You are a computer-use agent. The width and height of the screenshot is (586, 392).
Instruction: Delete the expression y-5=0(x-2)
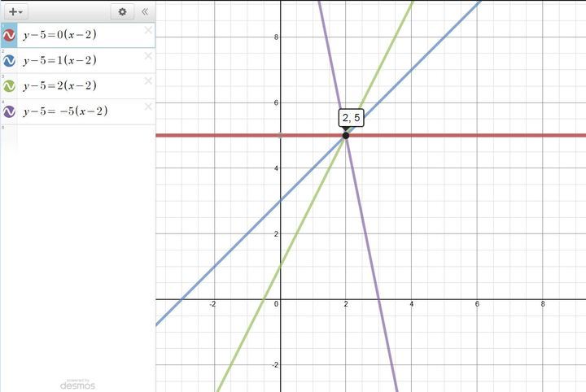click(148, 31)
